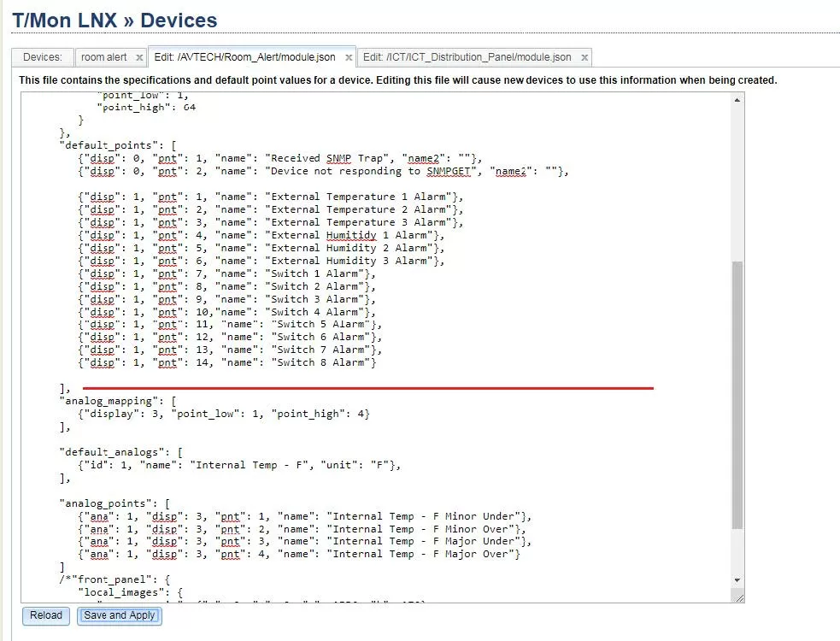Click the textarea resize handle corner
This screenshot has height=641, width=840.
pyautogui.click(x=738, y=597)
